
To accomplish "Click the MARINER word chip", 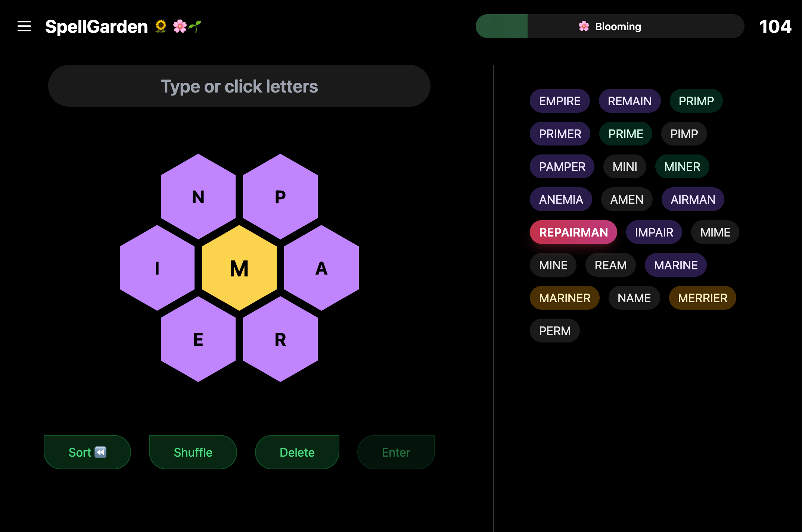I will click(x=565, y=298).
